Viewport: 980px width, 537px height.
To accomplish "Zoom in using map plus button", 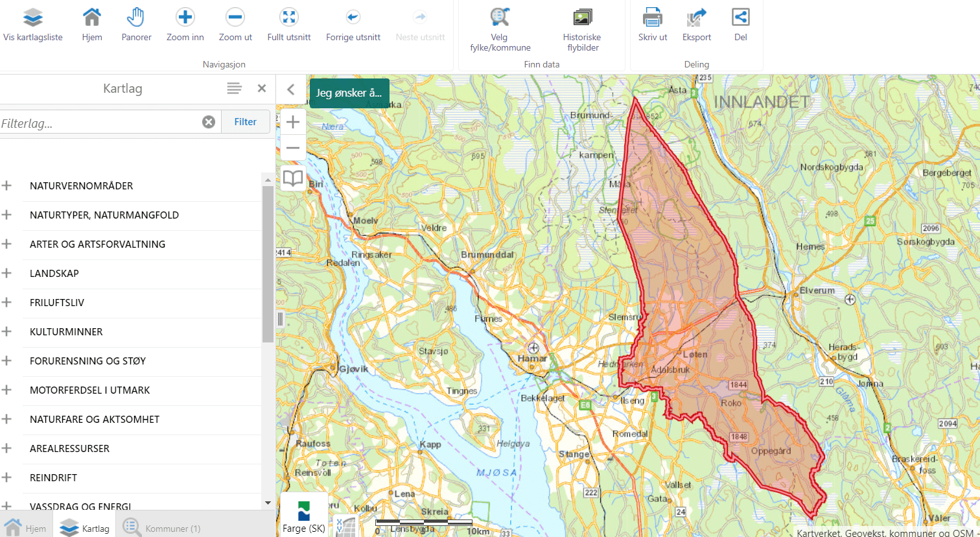I will (293, 122).
